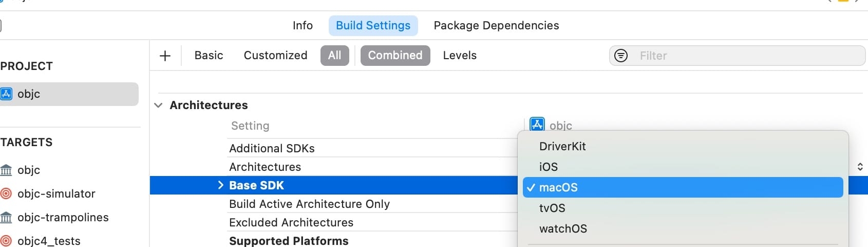
Task: Select the objc4_tests target icon
Action: (6, 241)
